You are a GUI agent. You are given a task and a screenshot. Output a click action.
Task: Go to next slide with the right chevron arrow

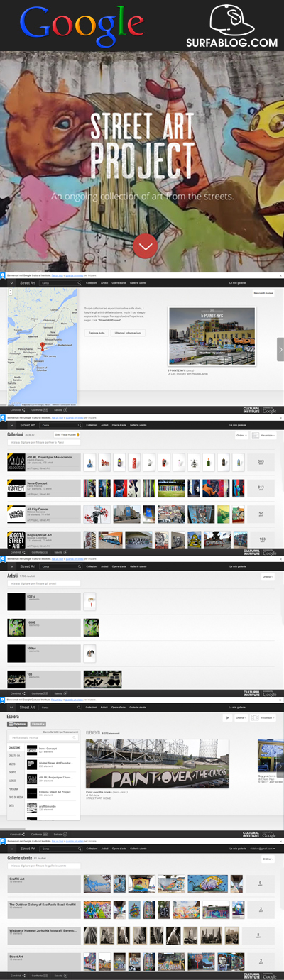coord(280,350)
